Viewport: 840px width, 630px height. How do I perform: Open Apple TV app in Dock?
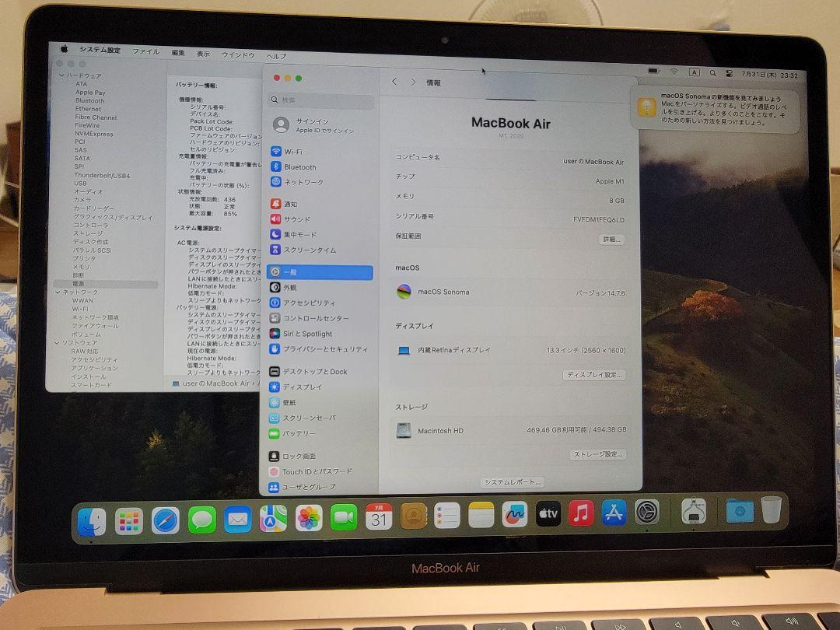(548, 514)
